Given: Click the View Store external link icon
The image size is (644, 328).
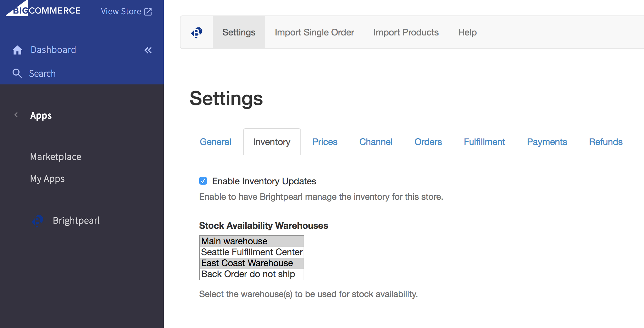Looking at the screenshot, I should coord(148,12).
